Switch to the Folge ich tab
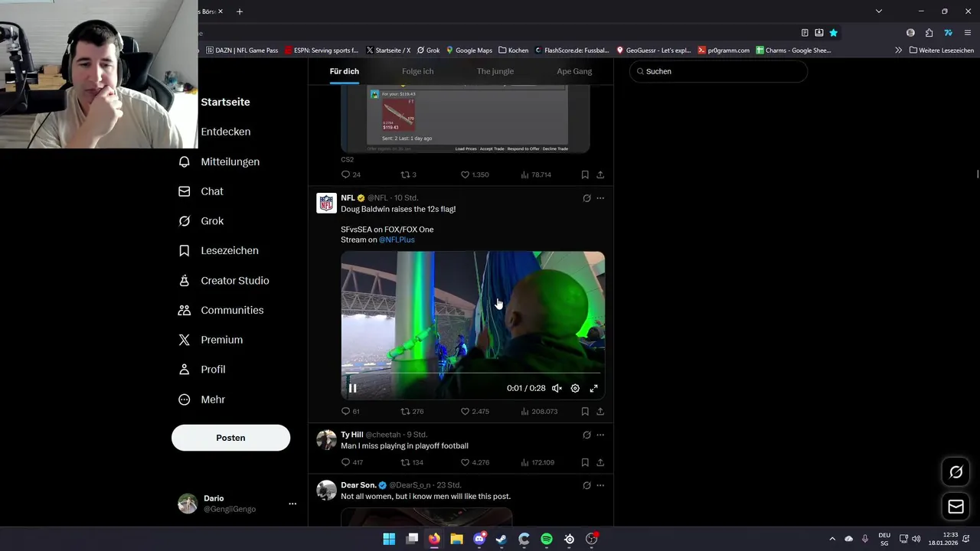The height and width of the screenshot is (551, 980). click(417, 71)
